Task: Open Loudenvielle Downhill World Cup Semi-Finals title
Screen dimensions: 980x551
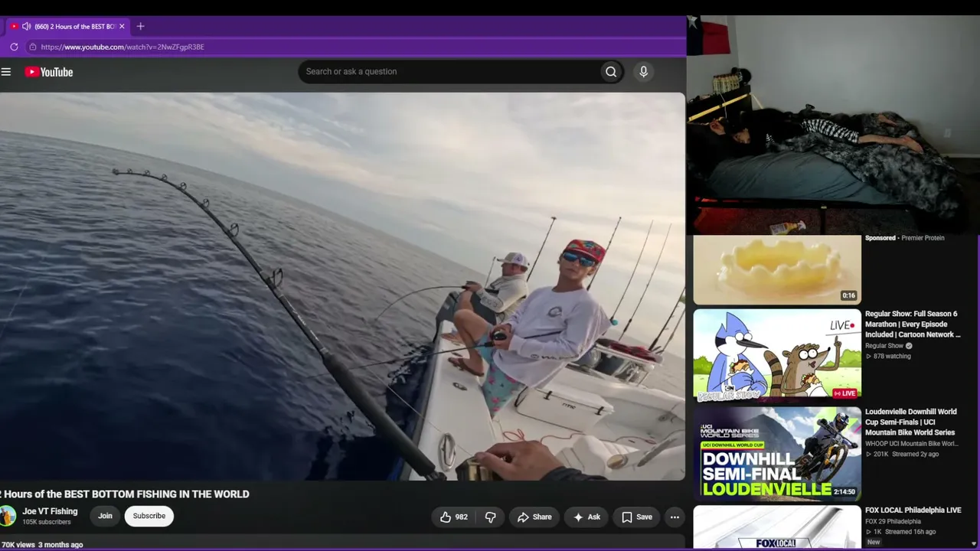Action: click(x=910, y=422)
